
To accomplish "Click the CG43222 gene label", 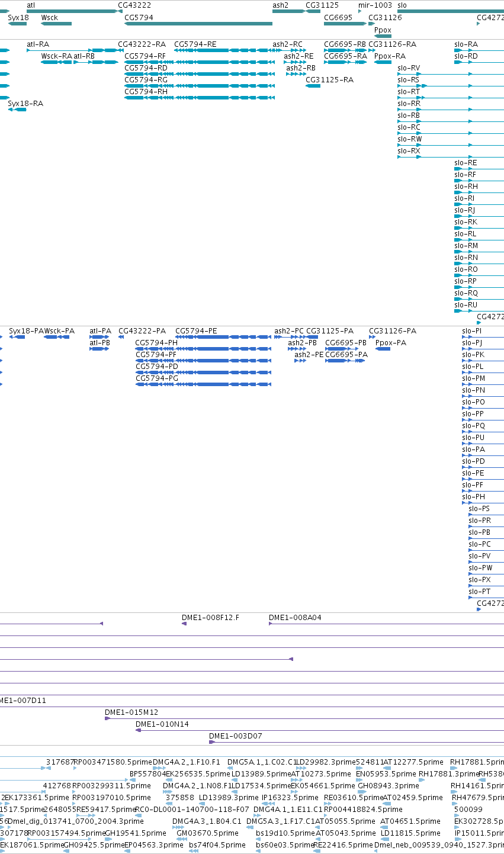I will click(134, 5).
